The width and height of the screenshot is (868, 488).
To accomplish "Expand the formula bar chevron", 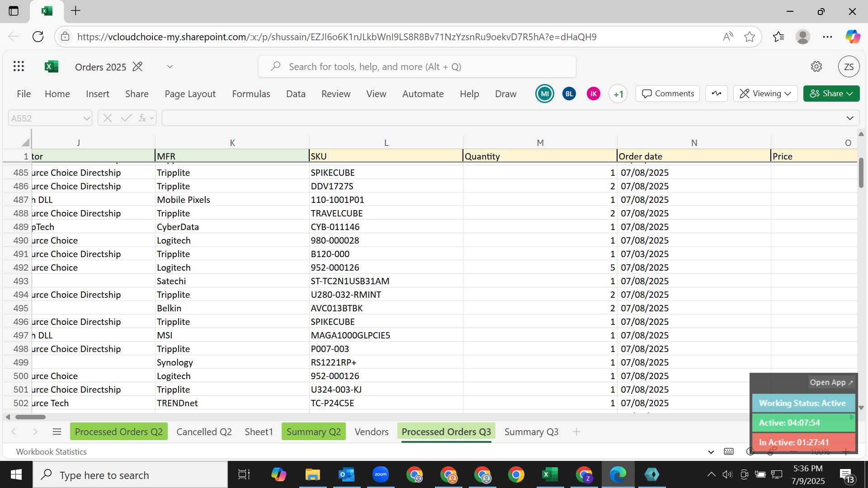I will (x=849, y=118).
